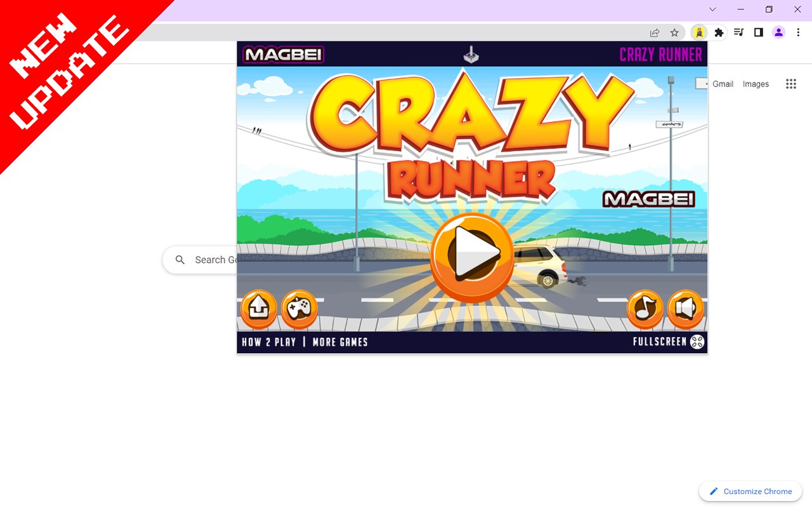Click the MAGBEI logo beside the runner title
This screenshot has width=812, height=508.
(x=649, y=199)
